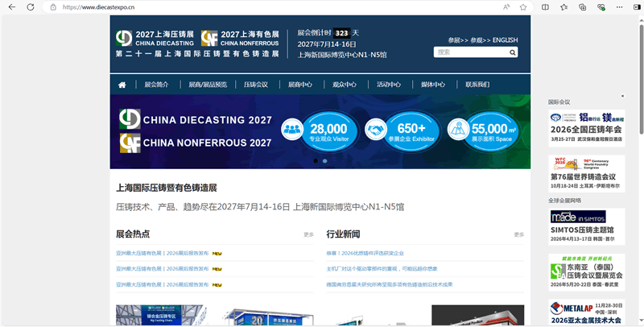This screenshot has width=644, height=327.
Task: Open the browser settings ellipsis menu
Action: click(619, 7)
